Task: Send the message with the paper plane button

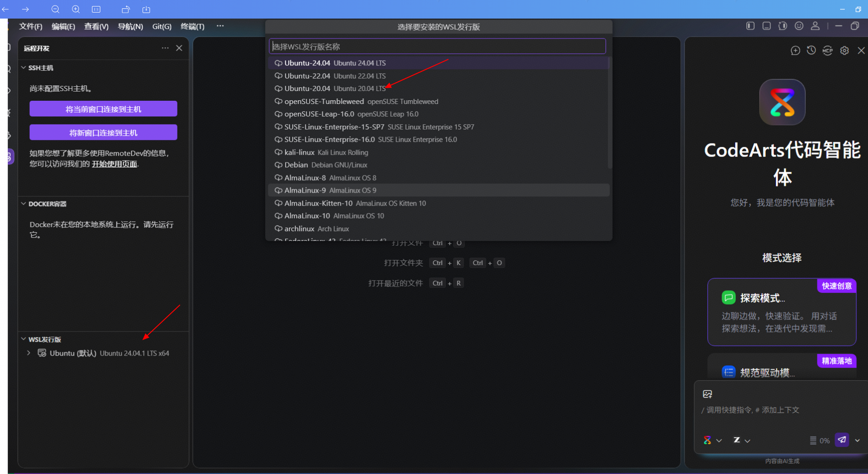Action: coord(842,440)
